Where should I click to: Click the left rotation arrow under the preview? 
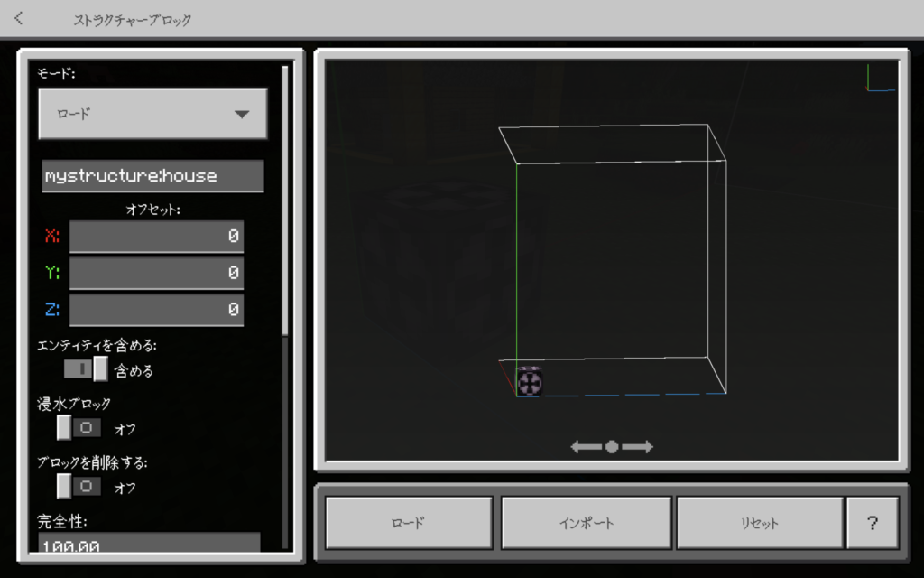click(585, 446)
